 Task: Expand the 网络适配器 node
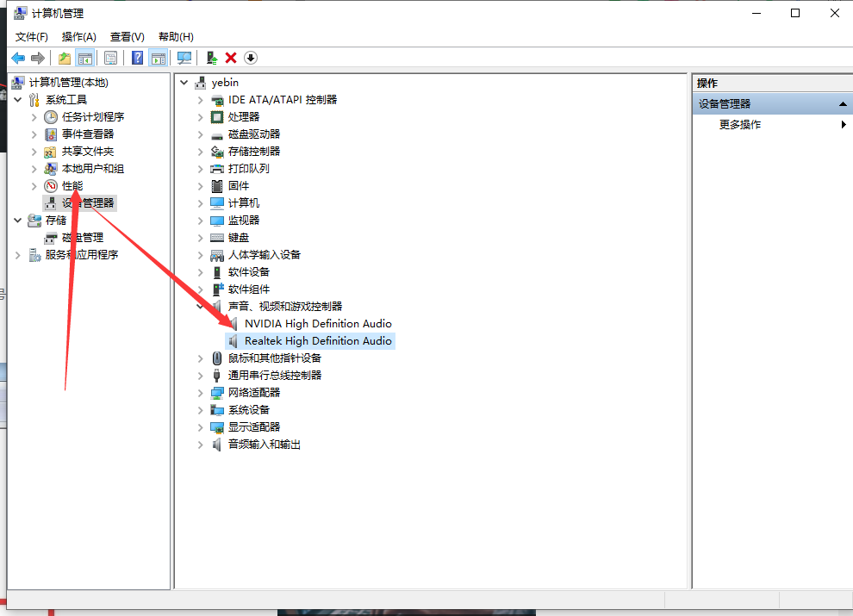201,393
